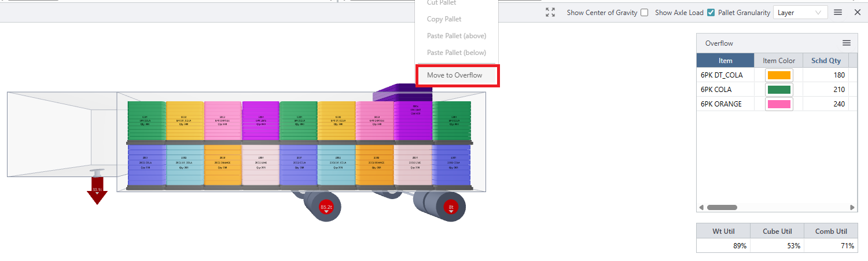
Task: Open the orange 6PK DT_COLA color swatch
Action: 779,75
